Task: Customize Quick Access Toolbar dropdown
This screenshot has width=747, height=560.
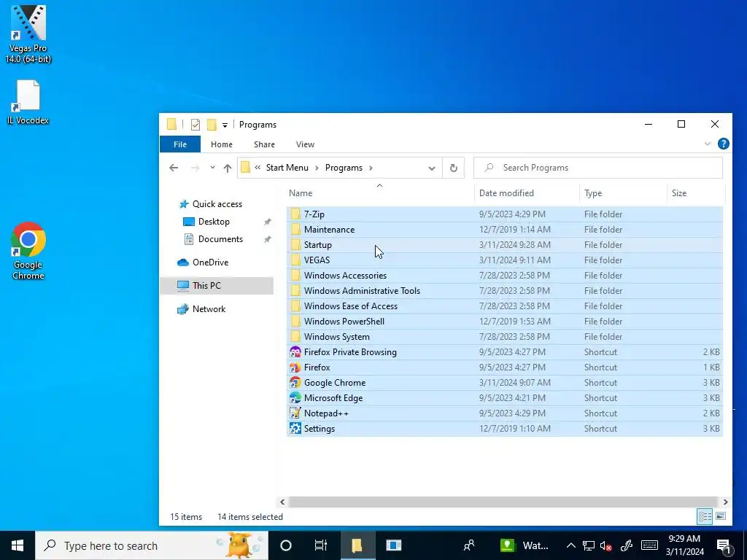Action: coord(225,125)
